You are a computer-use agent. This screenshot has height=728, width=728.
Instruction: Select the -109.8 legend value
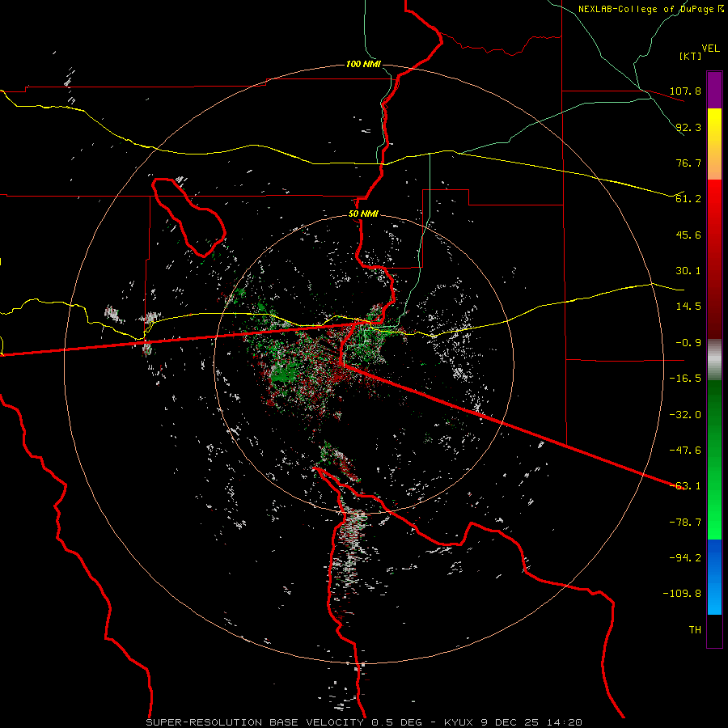pos(682,594)
